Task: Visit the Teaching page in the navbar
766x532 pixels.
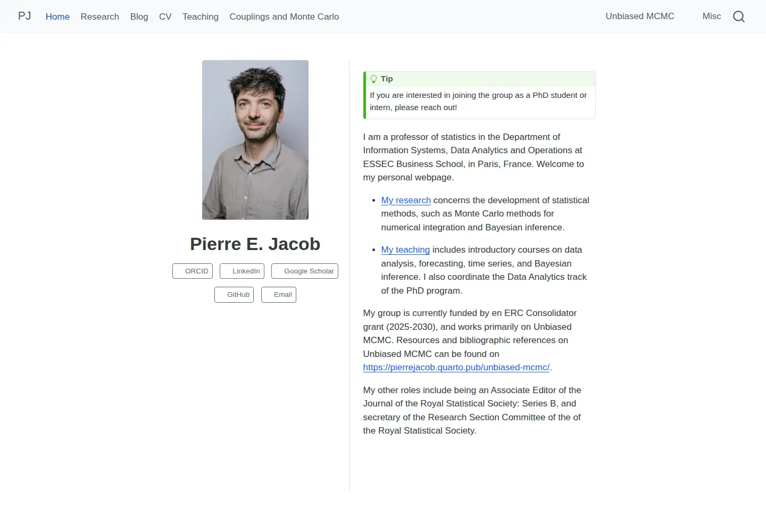Action: point(201,16)
